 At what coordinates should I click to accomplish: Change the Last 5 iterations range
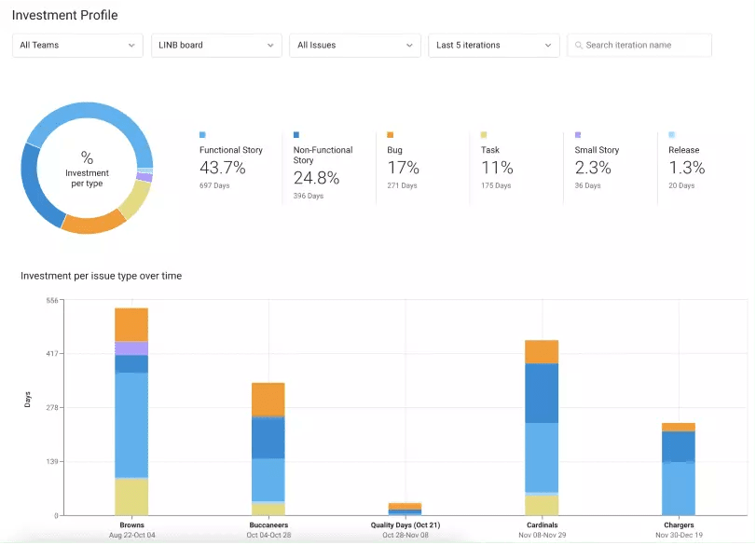(x=494, y=46)
